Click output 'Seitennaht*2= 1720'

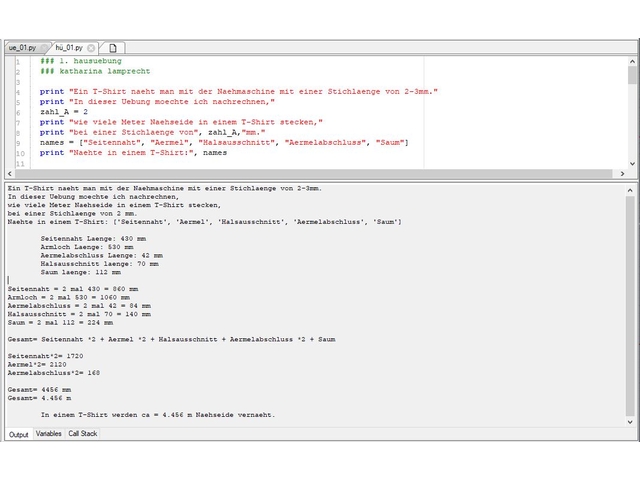45,356
